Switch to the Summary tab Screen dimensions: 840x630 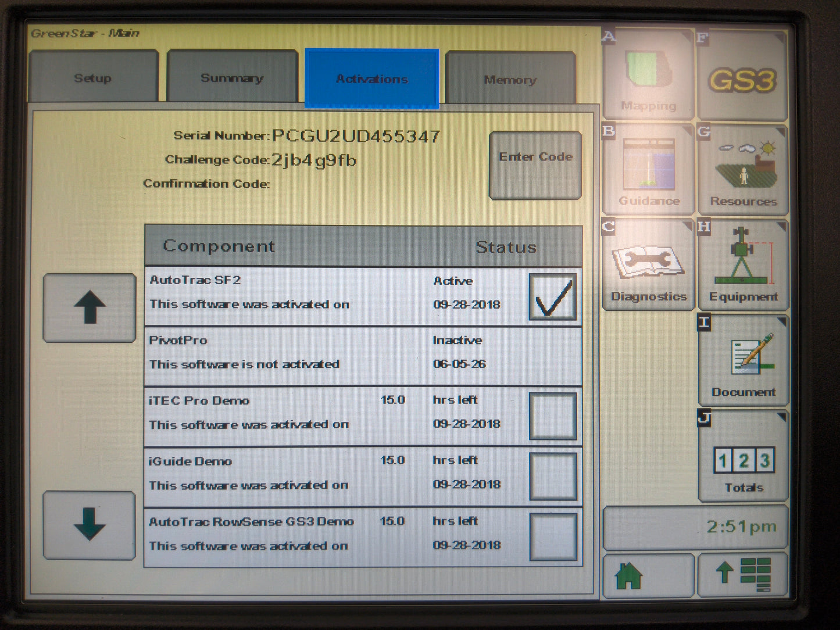[x=232, y=77]
